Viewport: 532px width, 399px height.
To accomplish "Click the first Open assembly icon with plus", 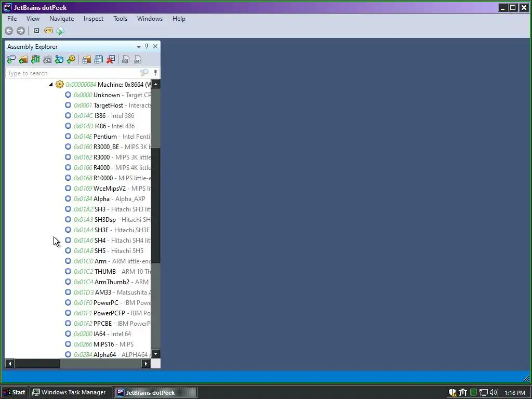I will click(x=11, y=60).
